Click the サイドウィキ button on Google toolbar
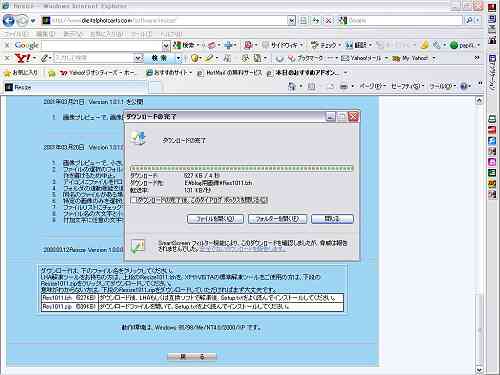500x375 pixels. pyautogui.click(x=281, y=45)
